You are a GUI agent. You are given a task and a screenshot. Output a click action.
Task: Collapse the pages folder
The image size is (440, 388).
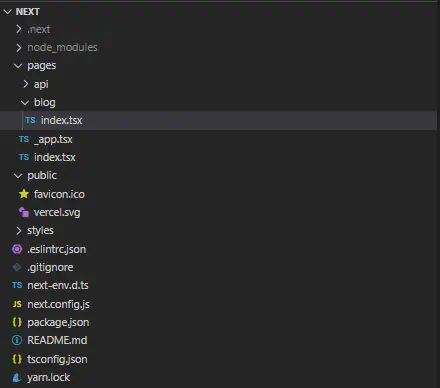pos(18,66)
